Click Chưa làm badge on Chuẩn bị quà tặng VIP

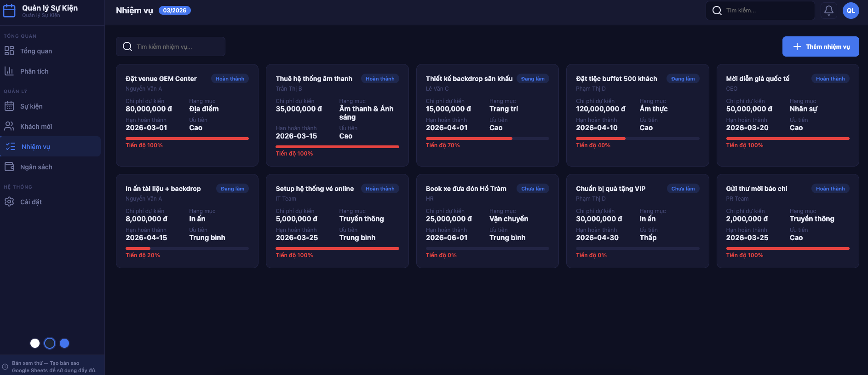683,189
